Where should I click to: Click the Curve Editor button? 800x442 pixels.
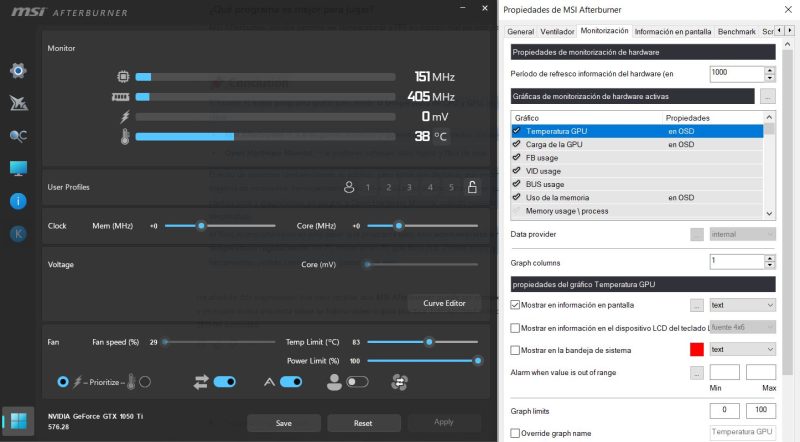coord(444,303)
